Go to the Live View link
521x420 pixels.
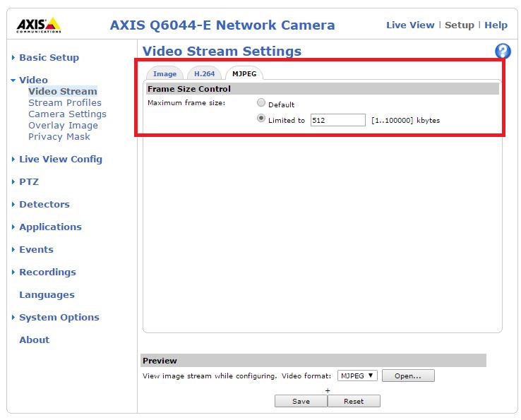coord(409,25)
